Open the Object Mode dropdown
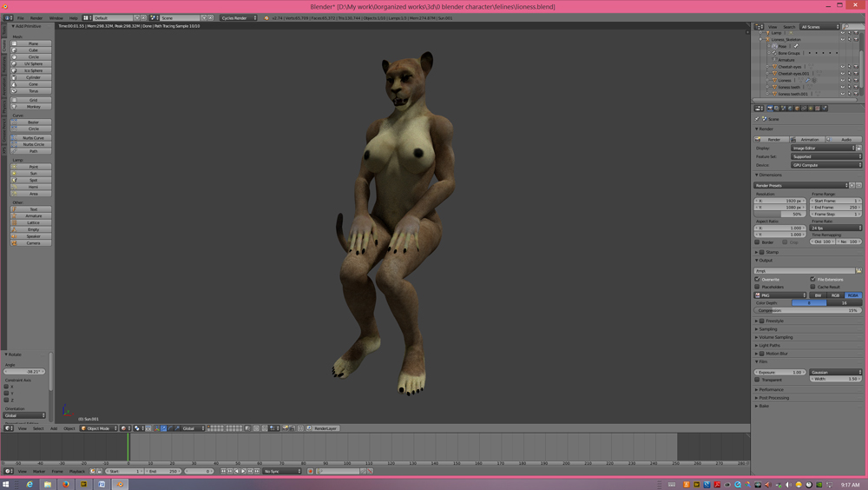The height and width of the screenshot is (490, 868). coord(99,428)
